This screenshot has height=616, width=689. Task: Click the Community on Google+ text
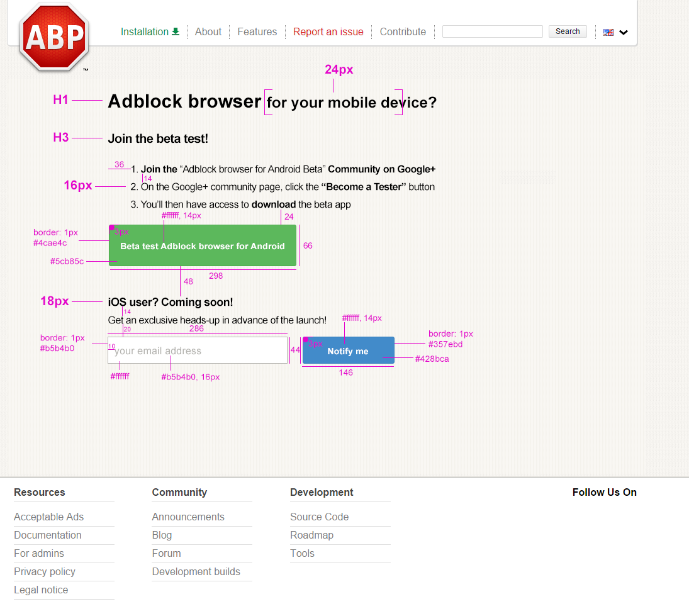click(382, 169)
